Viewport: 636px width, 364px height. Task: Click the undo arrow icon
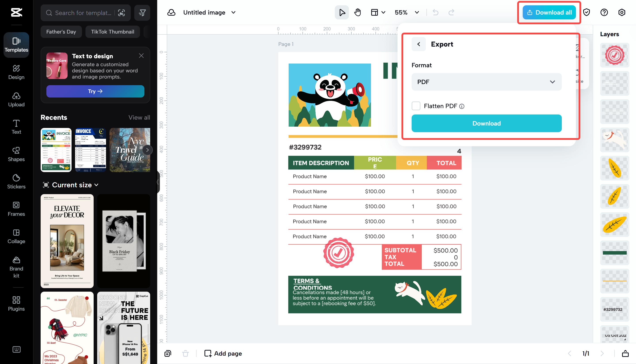click(x=435, y=12)
